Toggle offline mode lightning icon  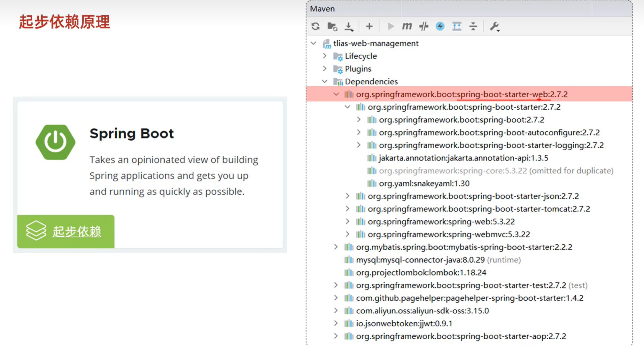click(440, 26)
